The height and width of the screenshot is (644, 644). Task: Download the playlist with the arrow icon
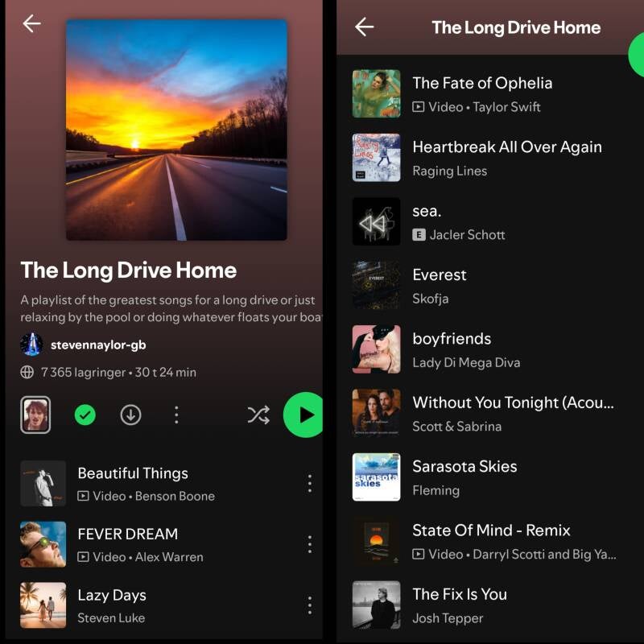[x=130, y=415]
